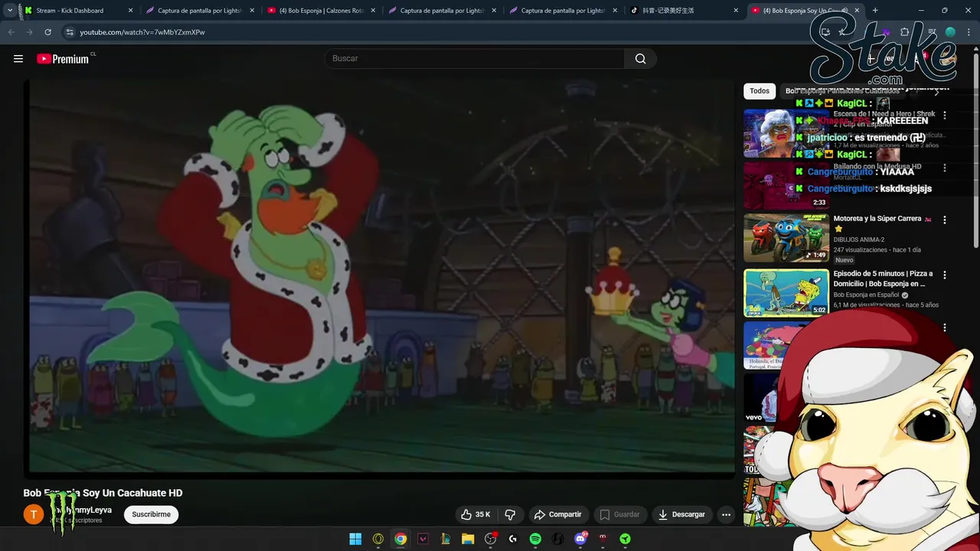Viewport: 980px width, 551px height.
Task: Close the 抖音 browser tab
Action: point(736,11)
